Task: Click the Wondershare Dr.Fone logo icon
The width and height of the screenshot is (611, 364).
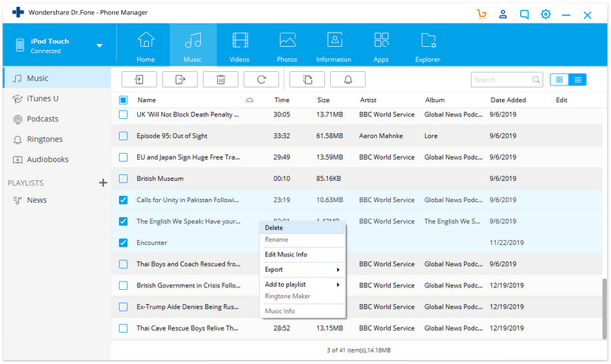Action: (18, 12)
